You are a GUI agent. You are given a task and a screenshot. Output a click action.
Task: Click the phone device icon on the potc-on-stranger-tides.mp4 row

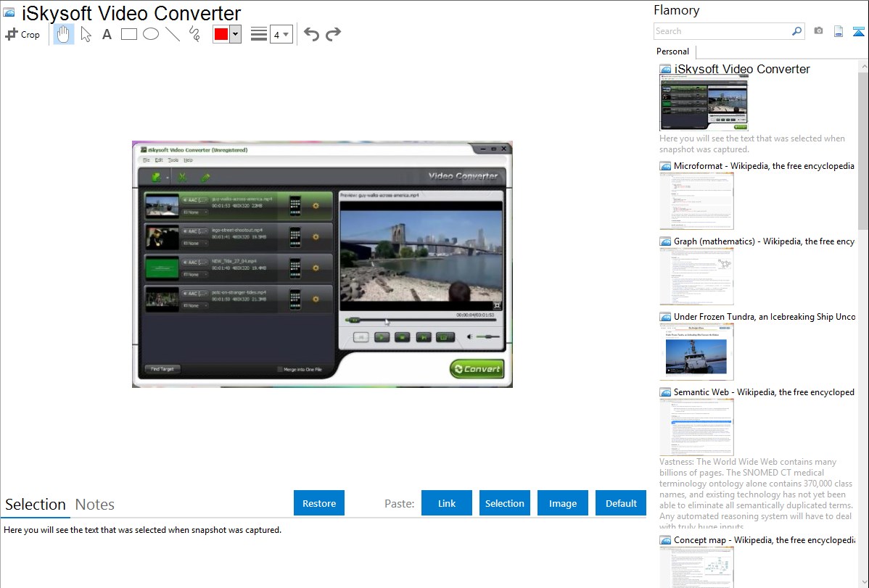click(x=295, y=299)
